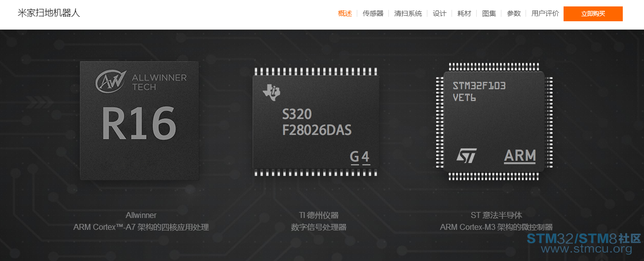644x261 pixels.
Task: Click the ST logo on the STM32 chip
Action: tap(466, 156)
